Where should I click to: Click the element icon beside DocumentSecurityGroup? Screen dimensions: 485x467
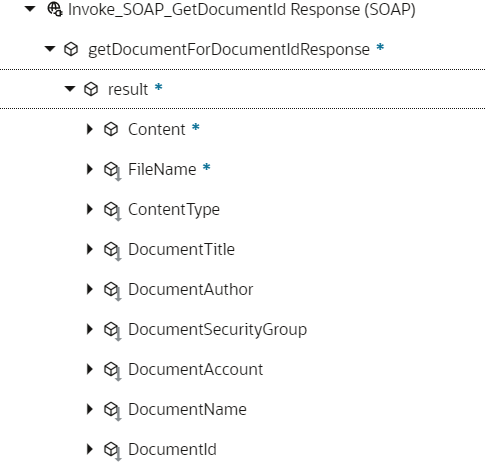(112, 331)
